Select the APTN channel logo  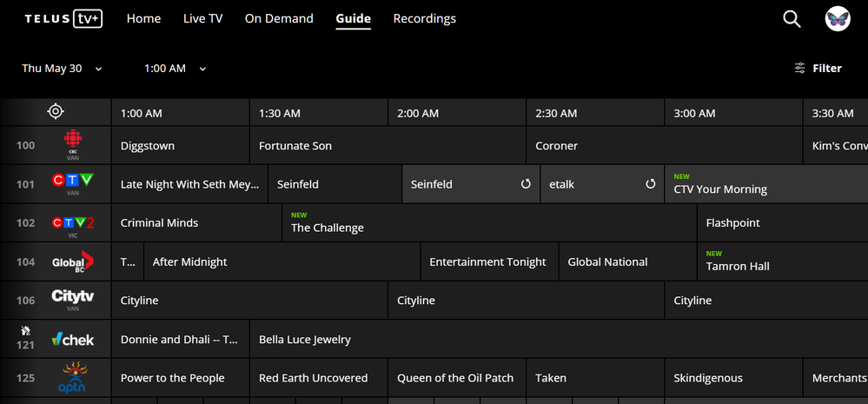pos(73,378)
